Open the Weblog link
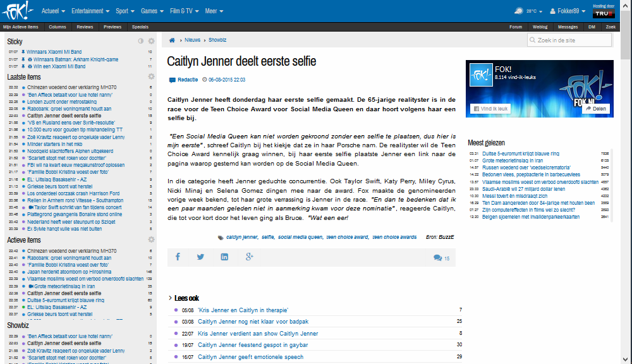The image size is (632, 364). [x=540, y=27]
